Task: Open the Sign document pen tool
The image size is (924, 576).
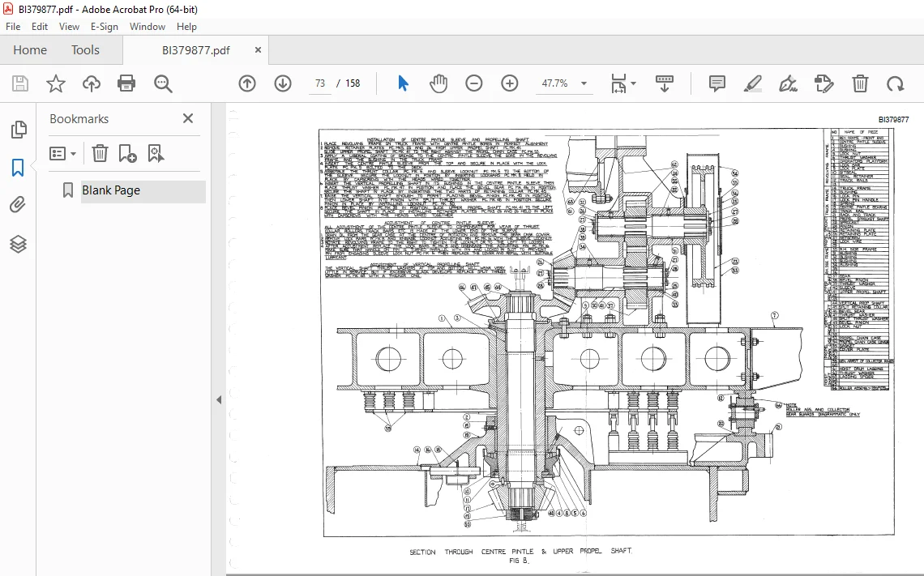Action: (x=789, y=83)
